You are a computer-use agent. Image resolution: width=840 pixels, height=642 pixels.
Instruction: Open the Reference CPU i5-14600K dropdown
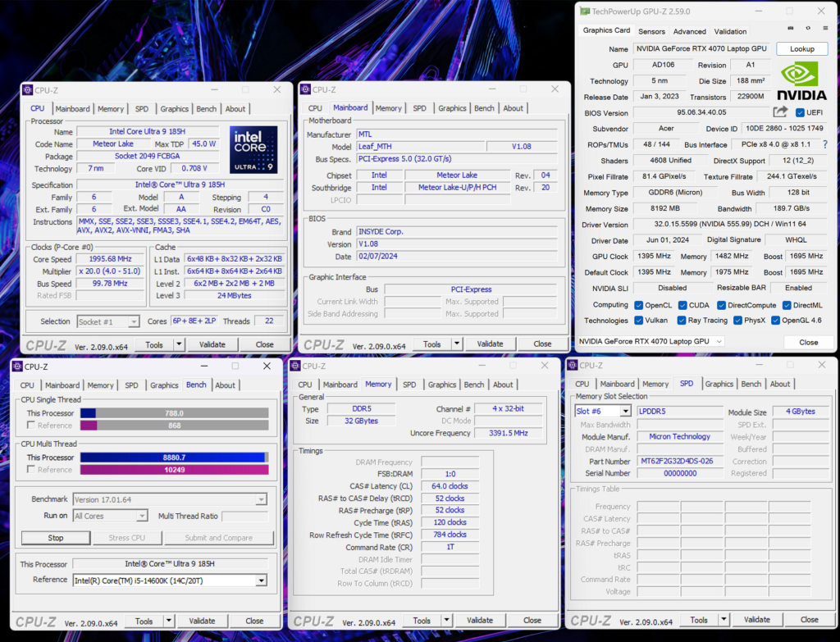pyautogui.click(x=262, y=581)
